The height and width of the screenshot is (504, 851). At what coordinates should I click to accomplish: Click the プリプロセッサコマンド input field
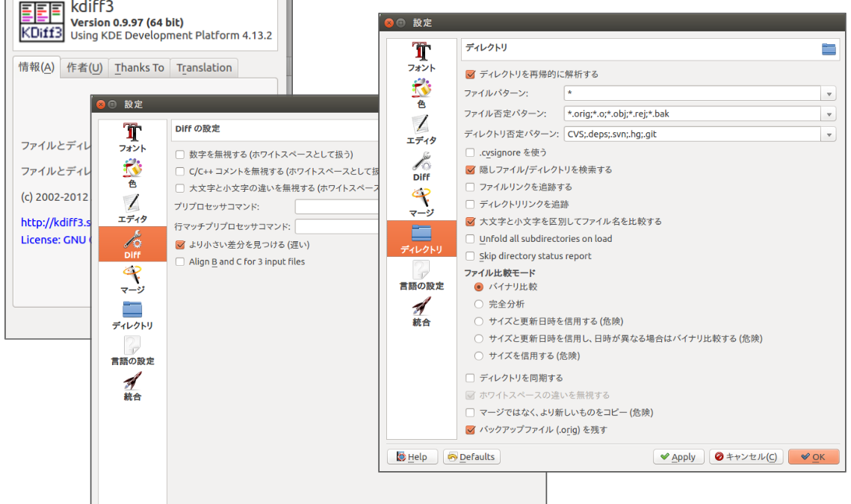tap(336, 207)
